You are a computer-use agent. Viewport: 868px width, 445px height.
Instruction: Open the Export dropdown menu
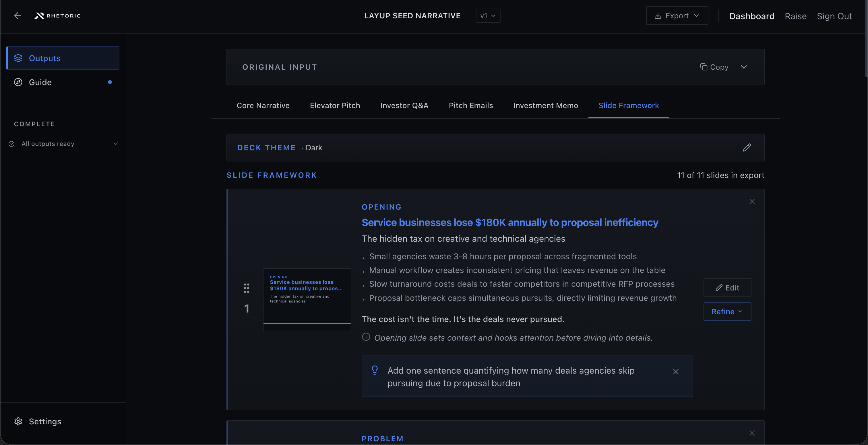677,16
